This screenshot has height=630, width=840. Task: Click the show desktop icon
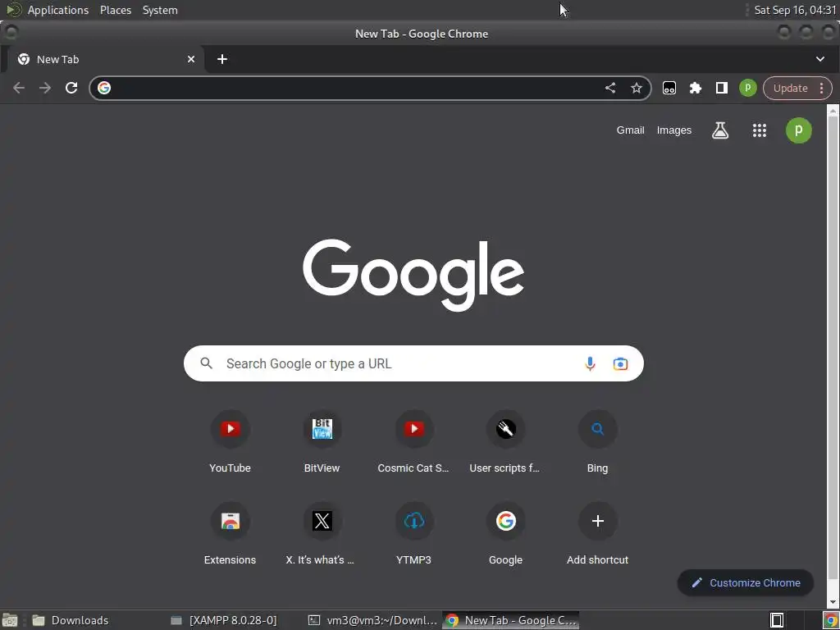pos(10,620)
